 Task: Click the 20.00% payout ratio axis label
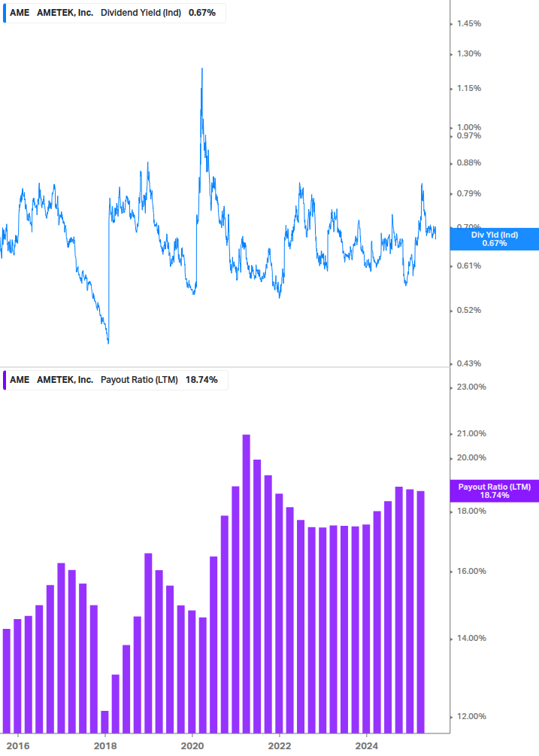(x=471, y=457)
